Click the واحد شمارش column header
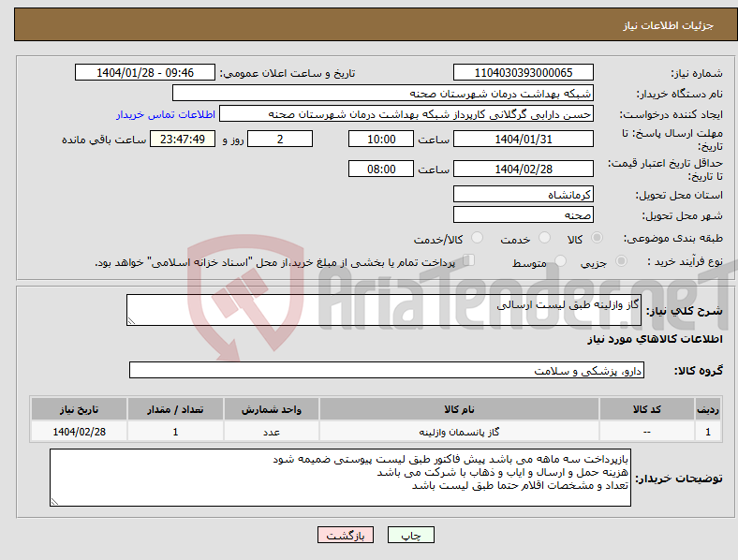The image size is (738, 560). (x=272, y=409)
